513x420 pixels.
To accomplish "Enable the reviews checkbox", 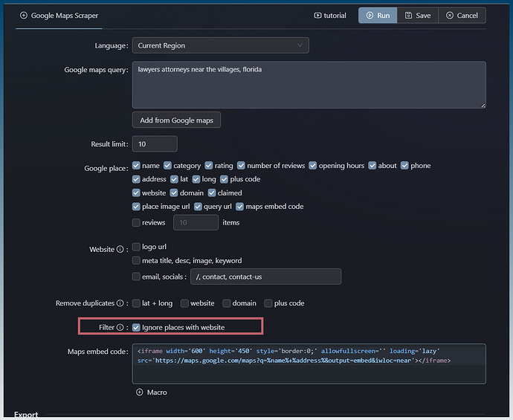I will pyautogui.click(x=136, y=222).
